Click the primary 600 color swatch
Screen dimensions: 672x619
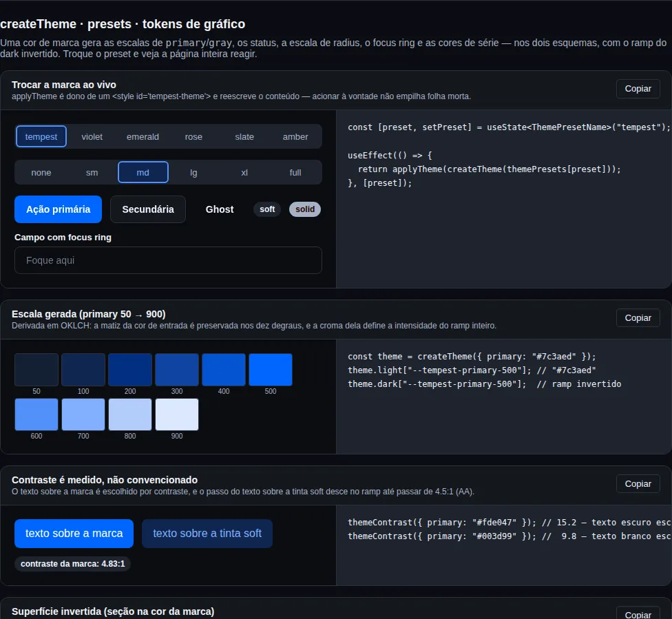36,415
